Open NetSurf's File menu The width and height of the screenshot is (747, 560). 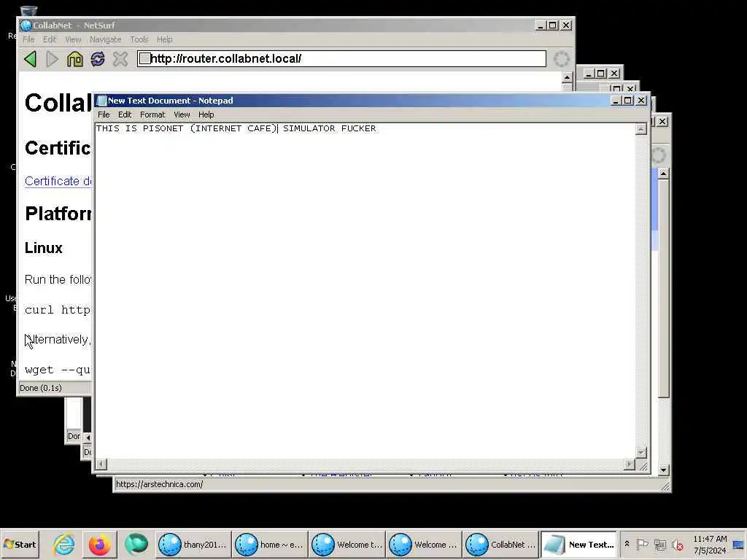click(x=28, y=39)
